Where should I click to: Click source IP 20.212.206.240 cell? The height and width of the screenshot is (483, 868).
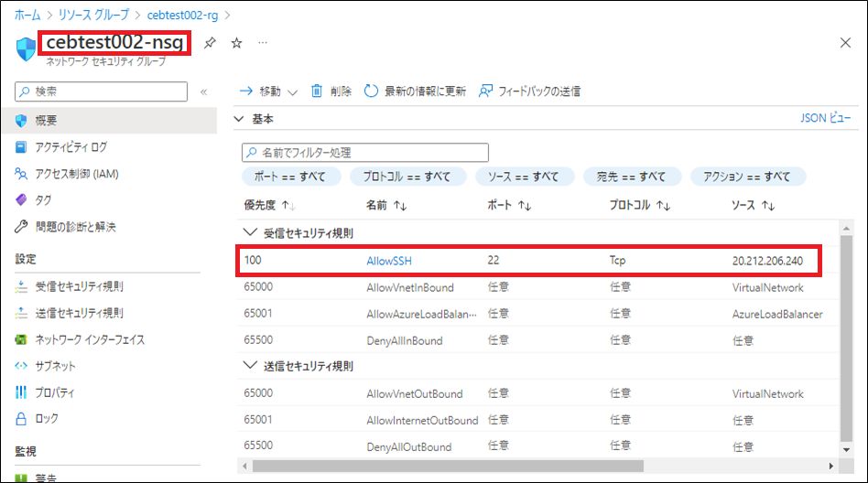(767, 261)
